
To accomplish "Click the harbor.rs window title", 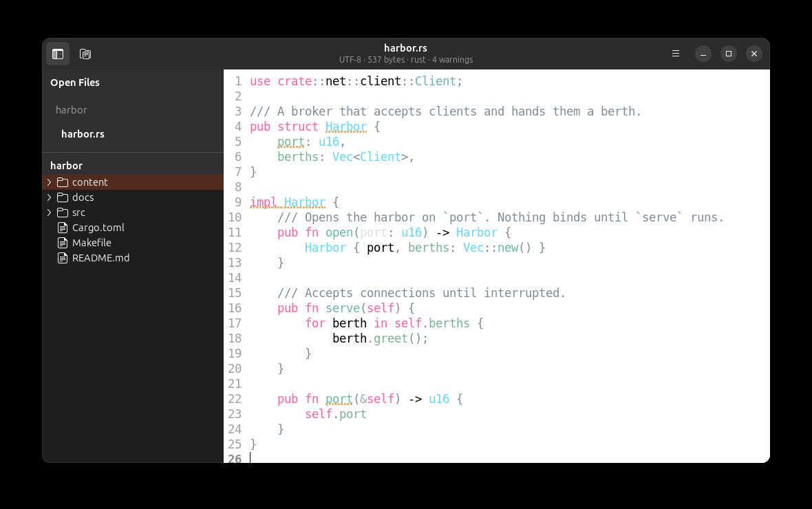I will click(405, 48).
